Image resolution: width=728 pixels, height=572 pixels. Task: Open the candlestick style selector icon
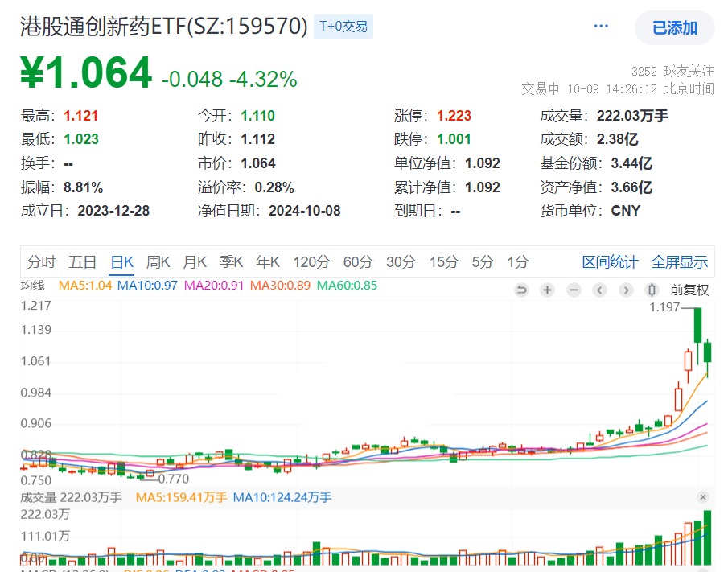652,290
